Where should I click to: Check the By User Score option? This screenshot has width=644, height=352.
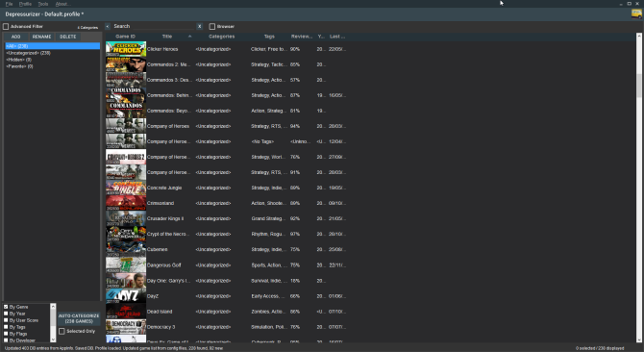tap(6, 320)
